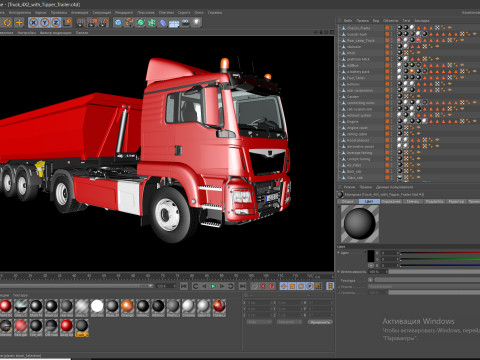Screen dimensions: 480x360
Task: Click the blue deformer icon
Action: click(x=163, y=23)
